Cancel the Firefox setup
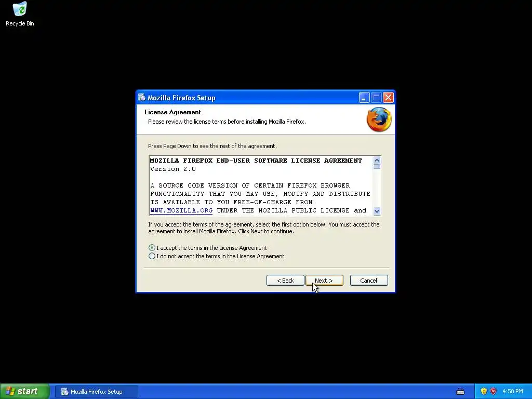 coord(369,281)
